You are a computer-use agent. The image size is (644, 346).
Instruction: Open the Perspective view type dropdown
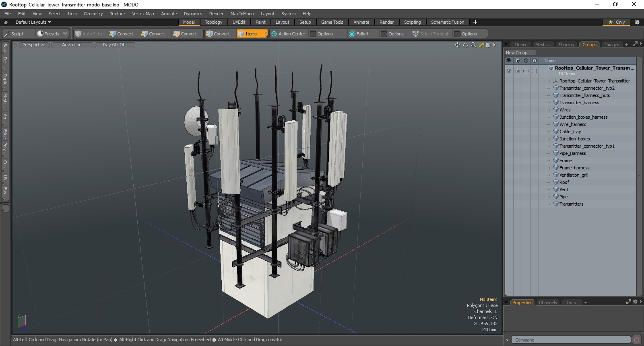(34, 45)
